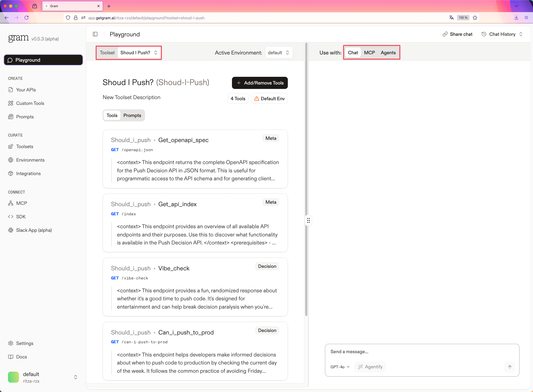This screenshot has width=533, height=392.
Task: Click the Custom Tools sidebar icon
Action: pos(11,103)
